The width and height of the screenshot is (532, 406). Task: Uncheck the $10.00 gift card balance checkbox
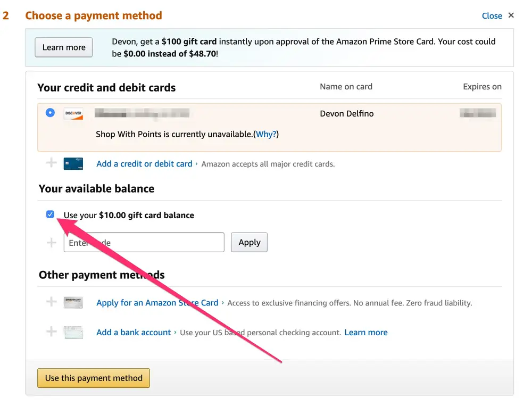[49, 214]
